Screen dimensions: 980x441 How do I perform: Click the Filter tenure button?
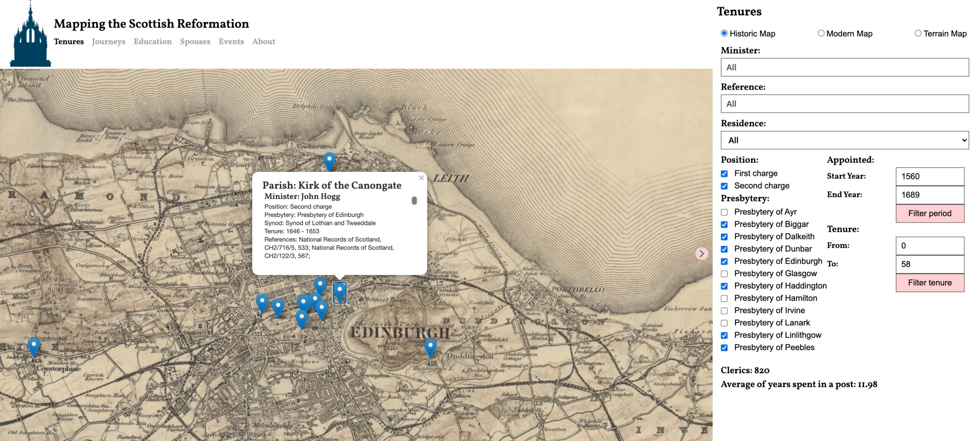click(930, 283)
